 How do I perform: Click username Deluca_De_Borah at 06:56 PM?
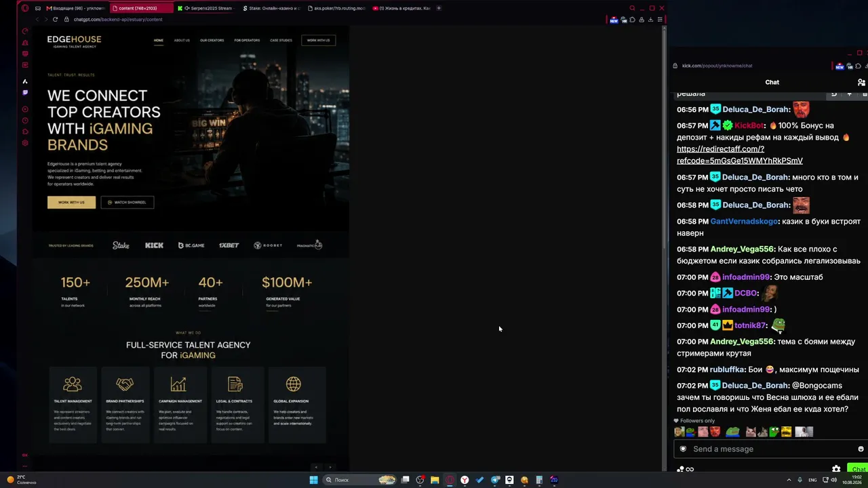pyautogui.click(x=756, y=109)
